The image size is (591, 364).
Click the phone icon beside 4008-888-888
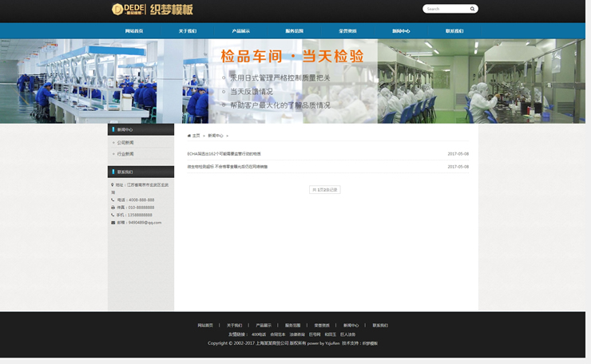click(113, 200)
